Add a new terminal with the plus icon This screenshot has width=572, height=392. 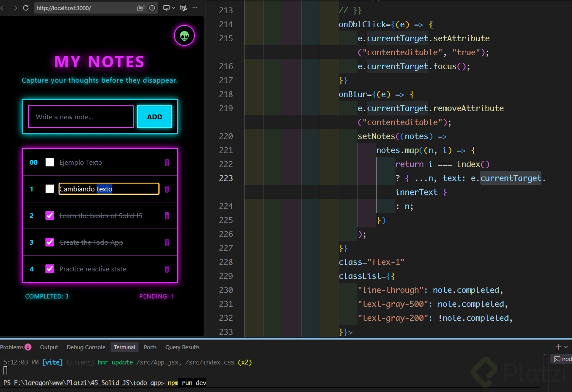(x=558, y=347)
